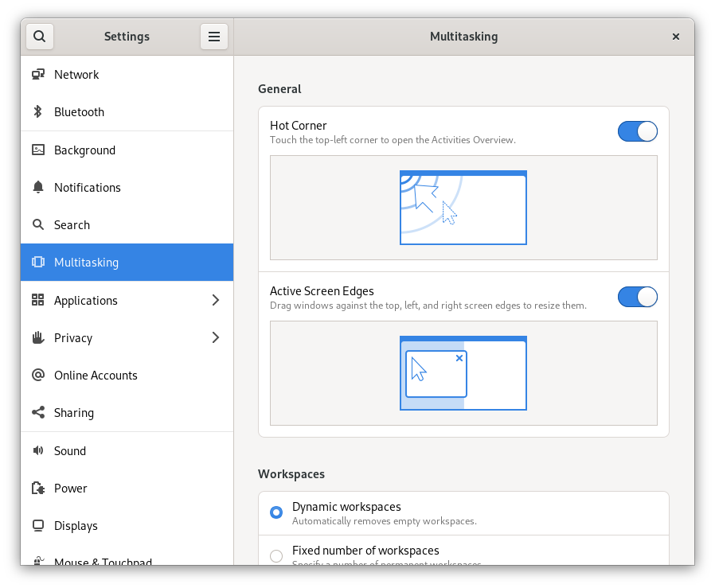Open Displays settings
Viewport: 715px width, 588px height.
click(x=127, y=526)
